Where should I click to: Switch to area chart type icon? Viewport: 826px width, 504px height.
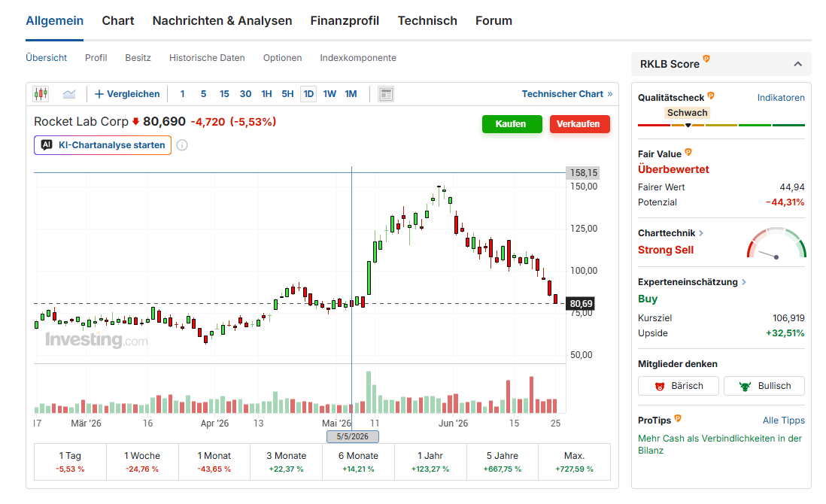pyautogui.click(x=69, y=94)
